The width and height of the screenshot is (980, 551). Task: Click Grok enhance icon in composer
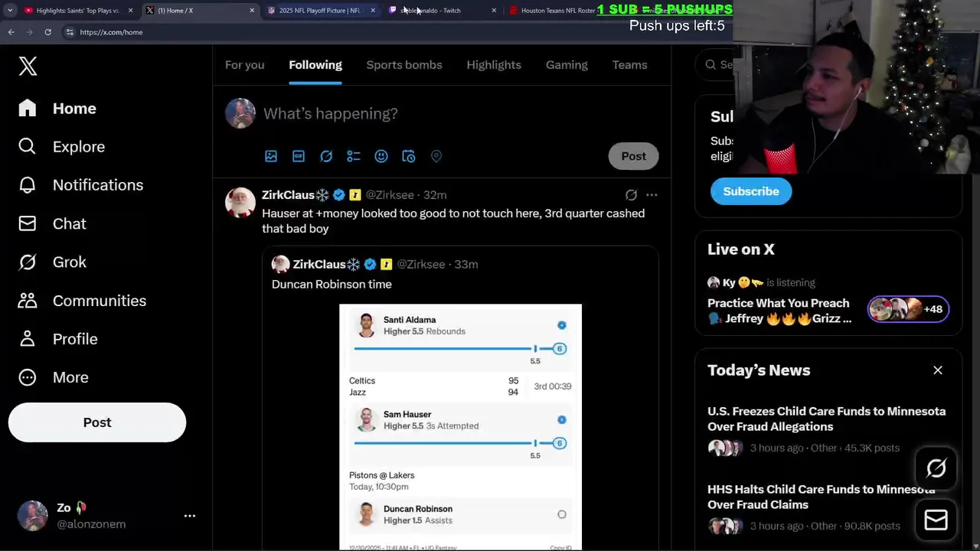click(x=326, y=156)
